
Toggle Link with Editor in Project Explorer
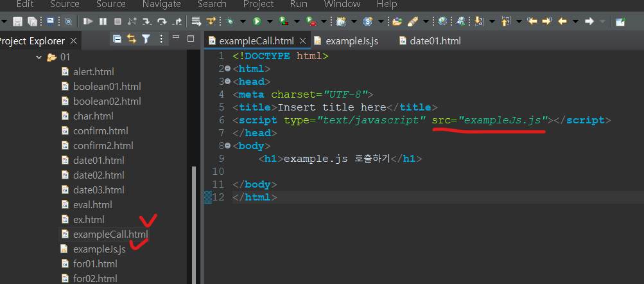pos(132,39)
